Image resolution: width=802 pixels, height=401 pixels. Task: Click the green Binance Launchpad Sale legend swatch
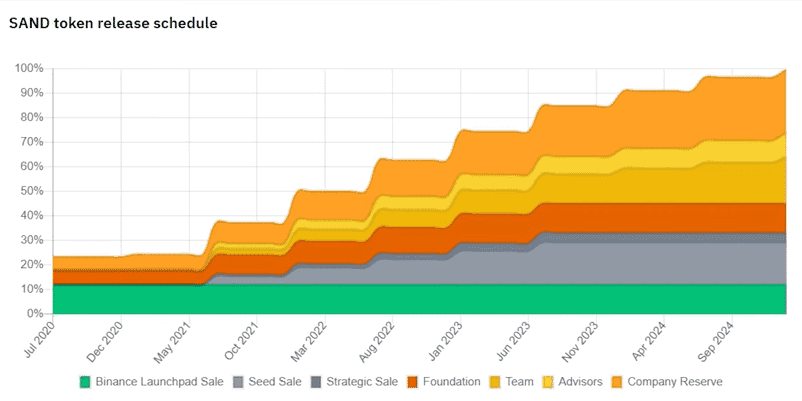pyautogui.click(x=85, y=381)
